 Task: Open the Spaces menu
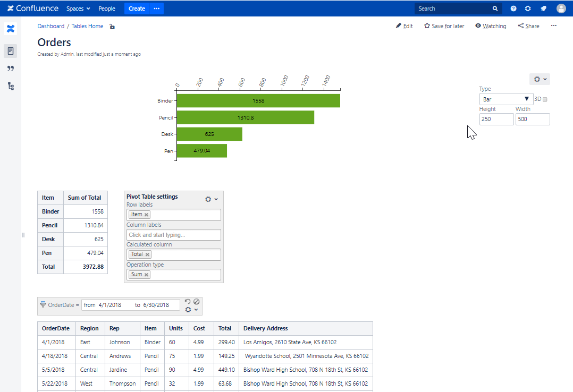(x=78, y=8)
